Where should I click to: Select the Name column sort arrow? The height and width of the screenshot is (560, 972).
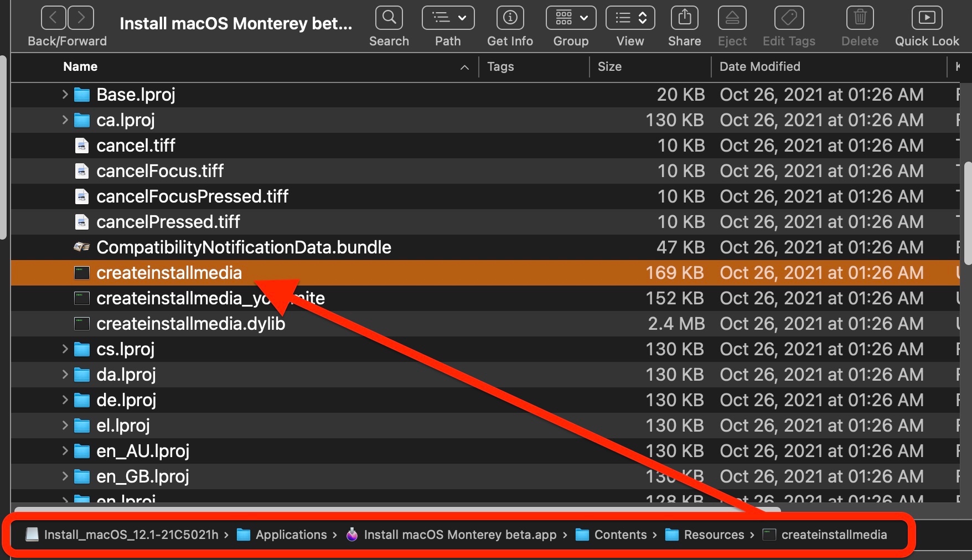pyautogui.click(x=464, y=67)
